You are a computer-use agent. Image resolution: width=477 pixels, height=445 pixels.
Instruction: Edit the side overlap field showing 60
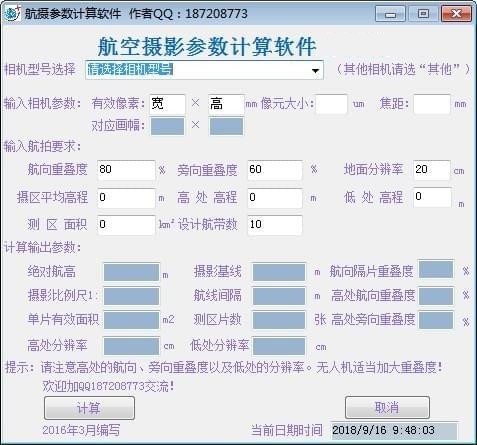275,170
